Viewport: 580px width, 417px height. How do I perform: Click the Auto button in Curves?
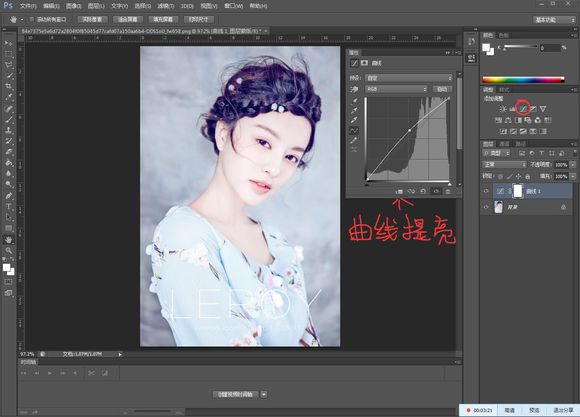pos(442,89)
